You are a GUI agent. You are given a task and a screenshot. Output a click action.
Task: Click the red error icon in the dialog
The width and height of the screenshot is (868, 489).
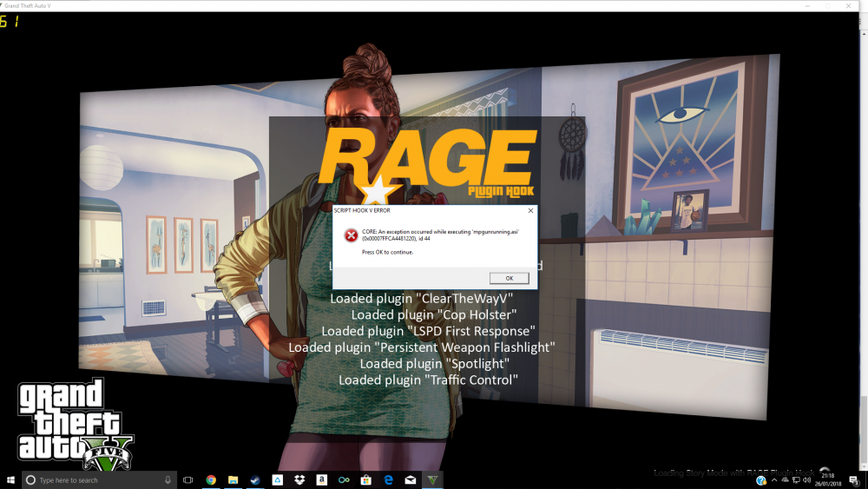tap(351, 235)
